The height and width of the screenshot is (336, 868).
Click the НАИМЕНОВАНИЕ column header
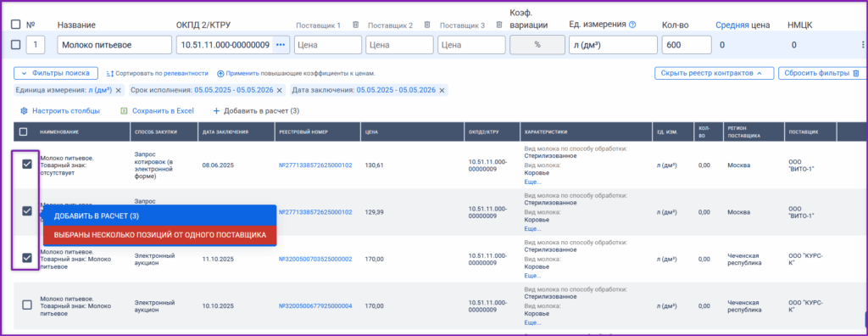pyautogui.click(x=59, y=132)
